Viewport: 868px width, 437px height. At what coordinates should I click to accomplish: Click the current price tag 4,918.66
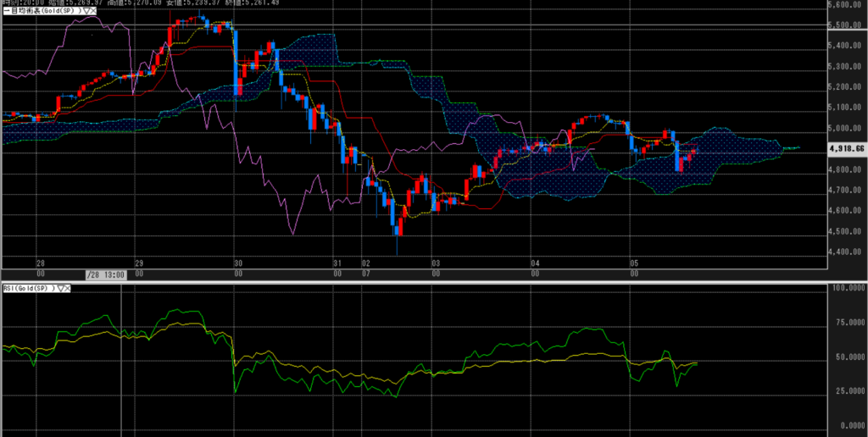click(x=846, y=147)
